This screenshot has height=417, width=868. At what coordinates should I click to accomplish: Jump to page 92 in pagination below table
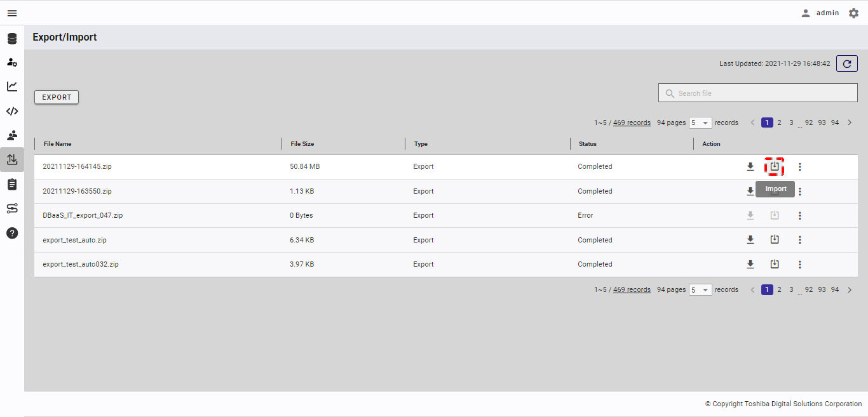(809, 289)
